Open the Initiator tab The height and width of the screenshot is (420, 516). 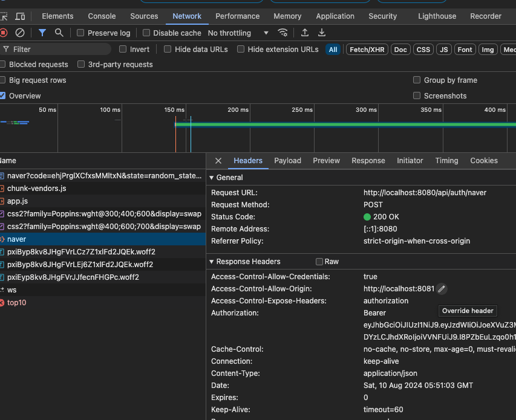click(x=410, y=161)
